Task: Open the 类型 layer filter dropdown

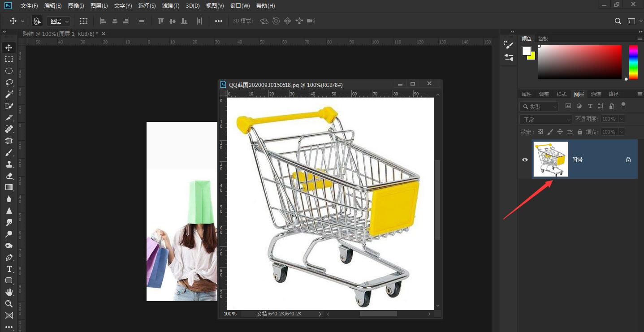Action: pos(539,106)
